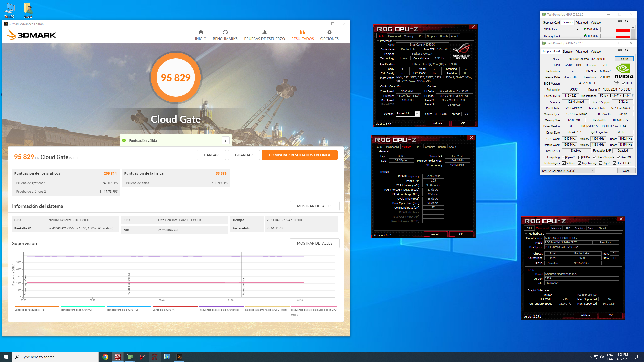Open OPCIONES gear settings
Screen dimensions: 644x362
click(x=329, y=32)
